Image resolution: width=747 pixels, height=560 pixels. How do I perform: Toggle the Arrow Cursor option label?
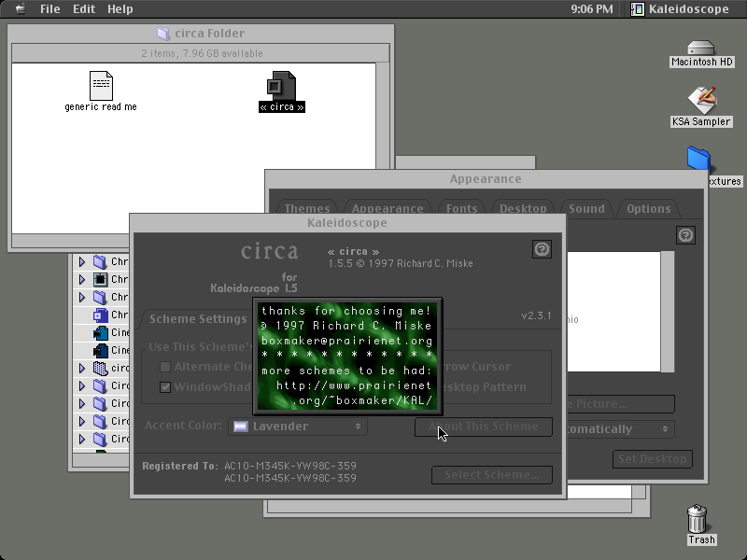pos(476,367)
